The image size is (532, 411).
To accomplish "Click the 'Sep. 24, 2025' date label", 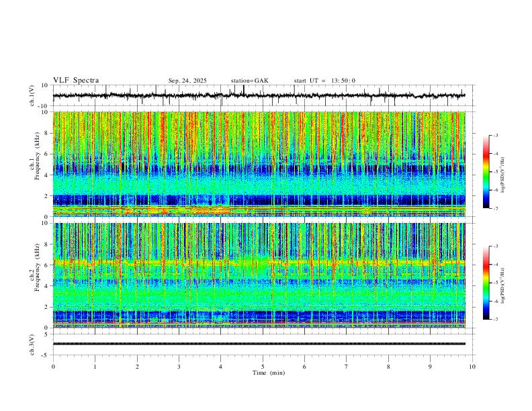I will coord(187,81).
